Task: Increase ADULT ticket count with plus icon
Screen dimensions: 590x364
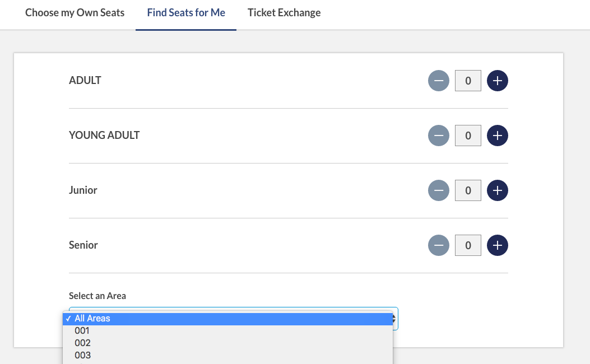Action: pyautogui.click(x=497, y=81)
